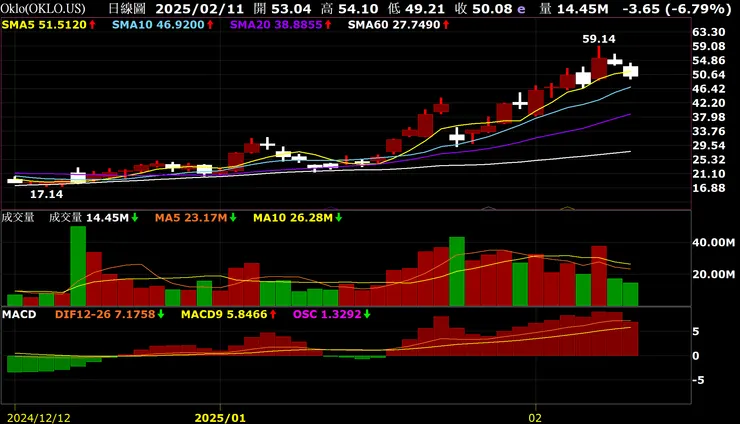The image size is (740, 424).
Task: Click the SMA10 46.9200 legend label
Action: [158, 25]
